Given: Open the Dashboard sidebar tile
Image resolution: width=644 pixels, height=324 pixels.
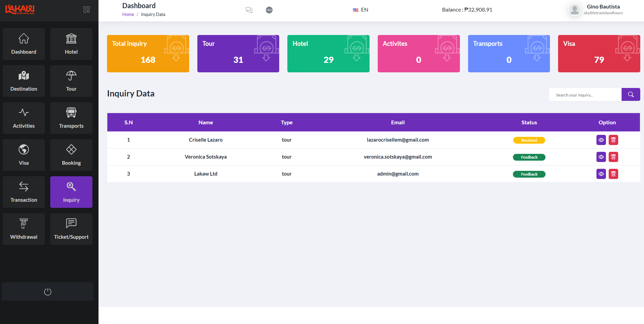Looking at the screenshot, I should pos(24,44).
